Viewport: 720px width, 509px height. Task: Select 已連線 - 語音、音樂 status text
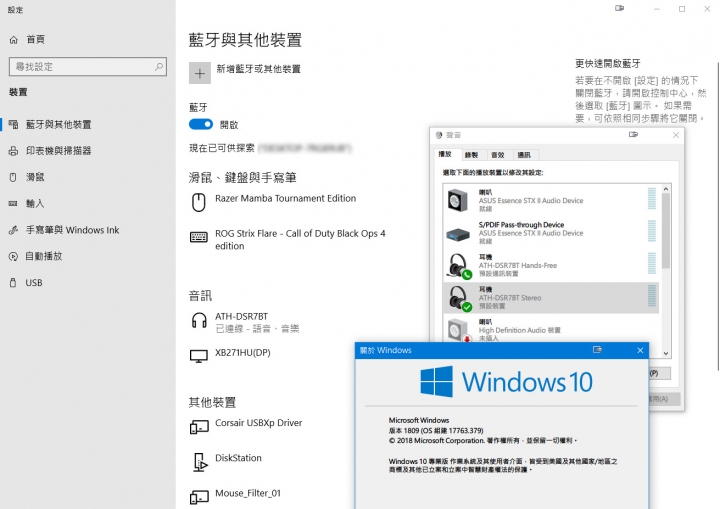(257, 329)
